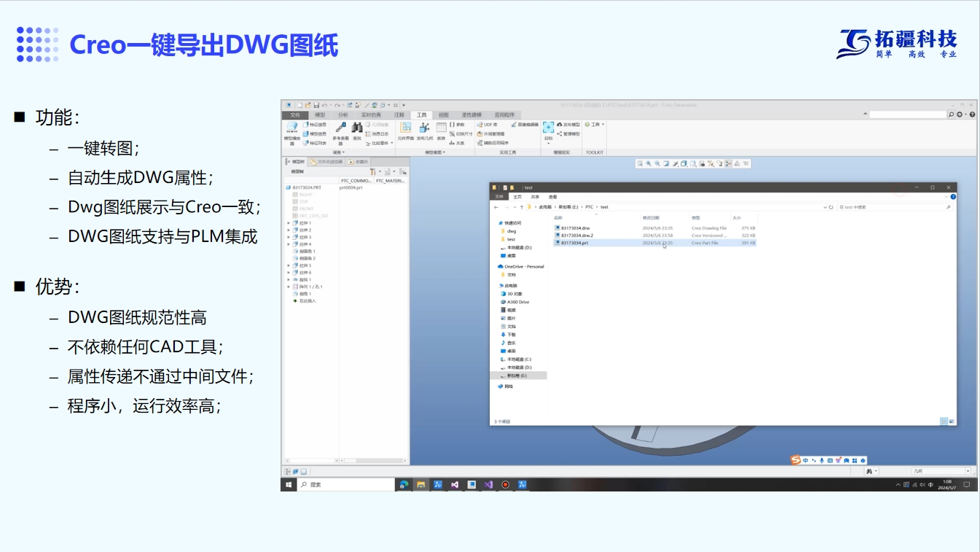Click zoom in icon on graphics toolbar
This screenshot has height=552, width=980.
648,163
